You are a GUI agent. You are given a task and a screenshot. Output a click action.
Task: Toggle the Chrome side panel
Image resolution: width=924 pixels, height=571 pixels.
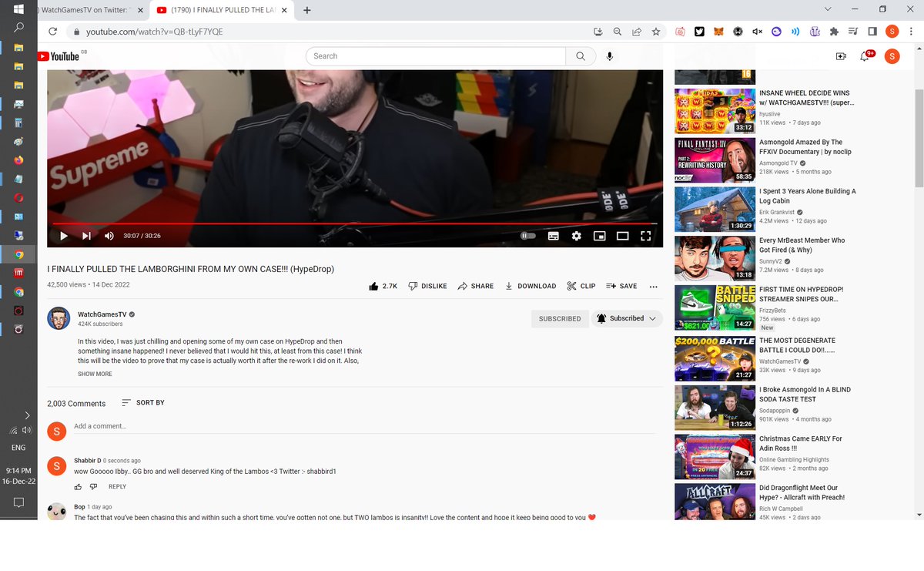872,32
